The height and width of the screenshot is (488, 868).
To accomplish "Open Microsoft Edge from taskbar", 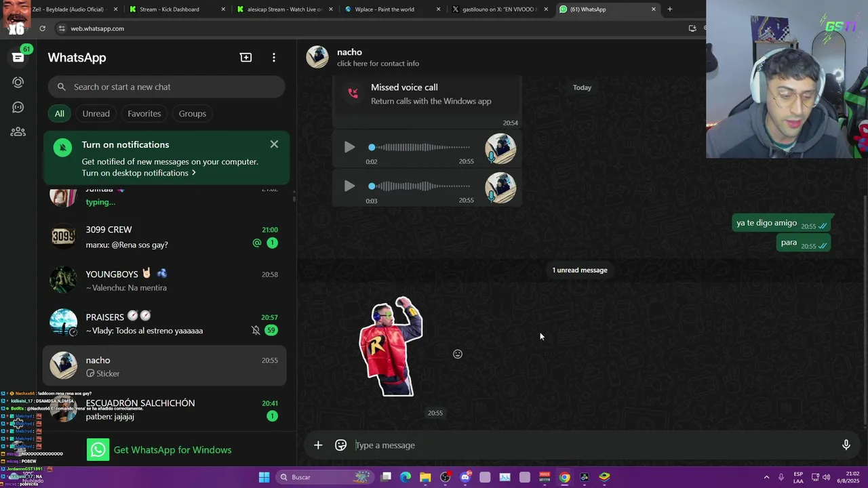I will click(406, 477).
